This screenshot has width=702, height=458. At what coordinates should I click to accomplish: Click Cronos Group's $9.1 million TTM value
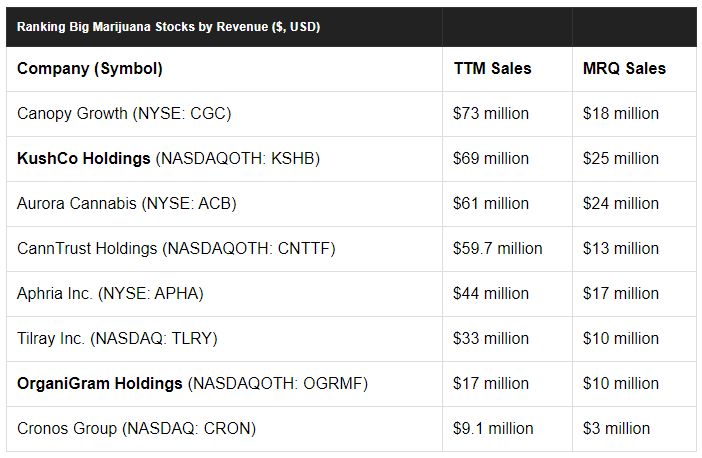click(x=493, y=429)
